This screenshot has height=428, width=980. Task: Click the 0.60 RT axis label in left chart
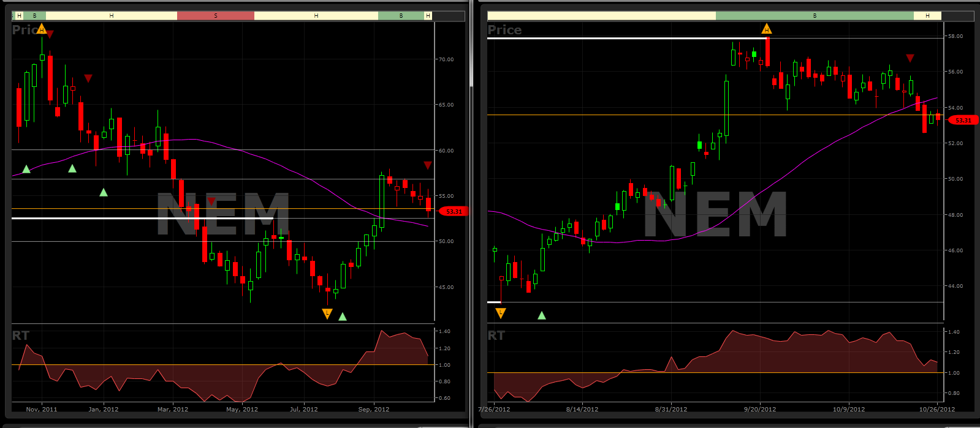(446, 398)
